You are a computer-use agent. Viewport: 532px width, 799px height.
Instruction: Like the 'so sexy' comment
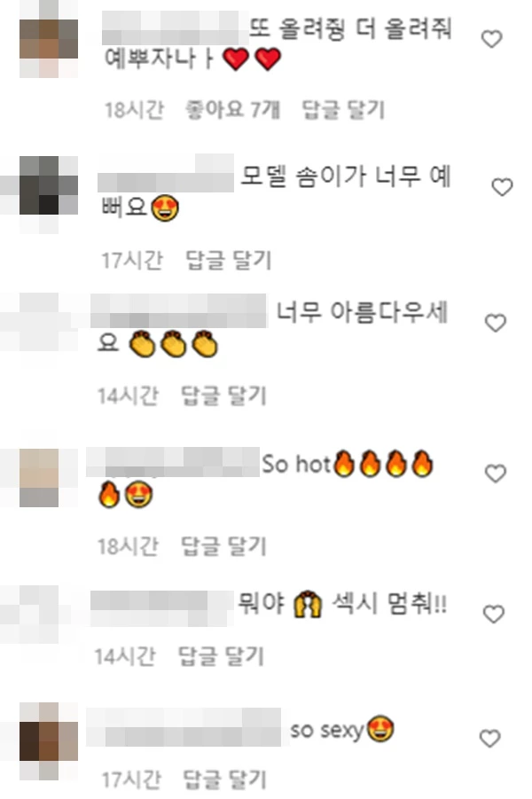[x=490, y=739]
